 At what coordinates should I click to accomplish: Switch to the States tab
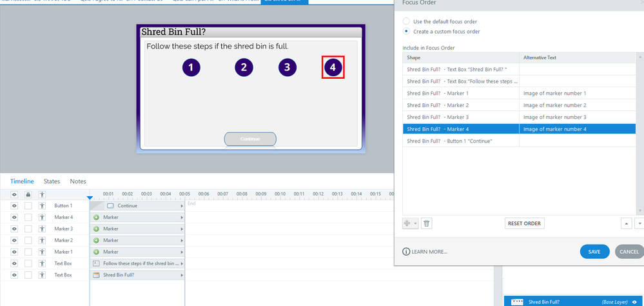(52, 181)
